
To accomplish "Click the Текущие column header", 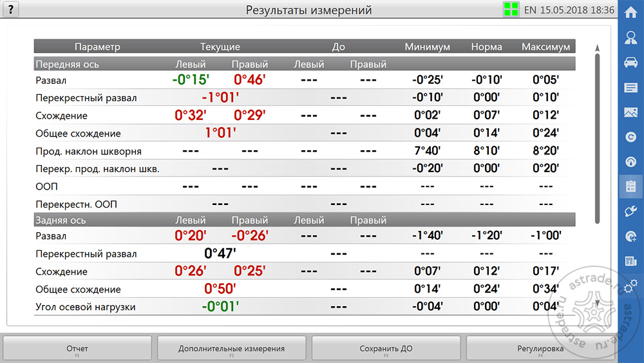I will (x=220, y=47).
